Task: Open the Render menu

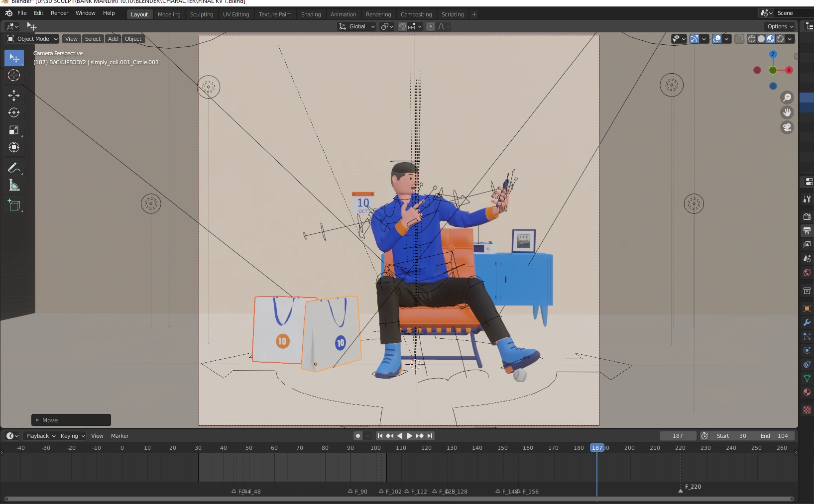Action: click(59, 13)
